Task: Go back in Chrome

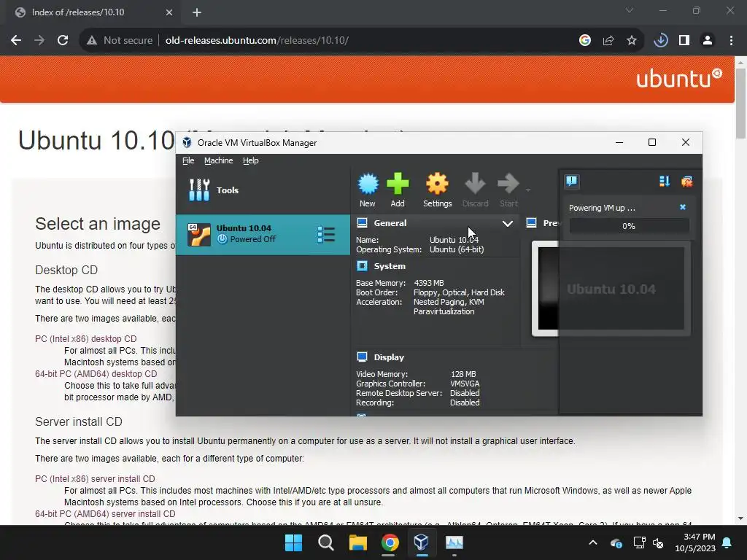Action: 16,41
